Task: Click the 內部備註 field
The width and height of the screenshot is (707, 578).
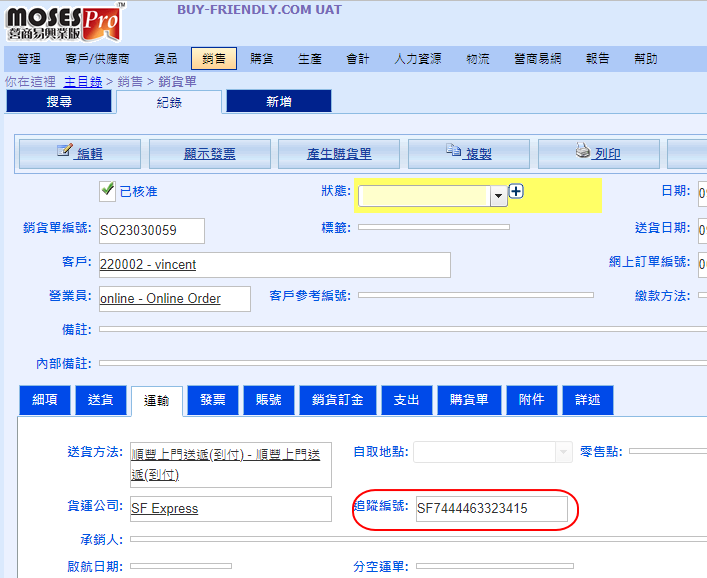Action: coord(403,363)
